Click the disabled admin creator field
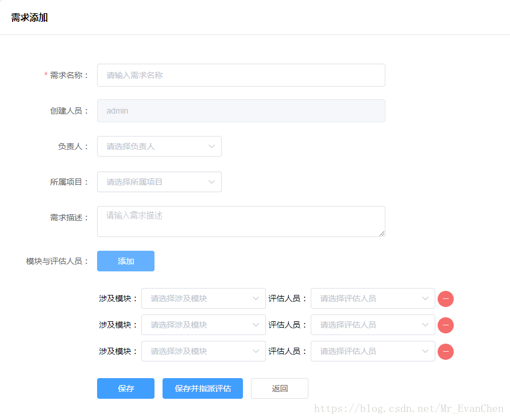Image resolution: width=510 pixels, height=420 pixels. coord(241,111)
